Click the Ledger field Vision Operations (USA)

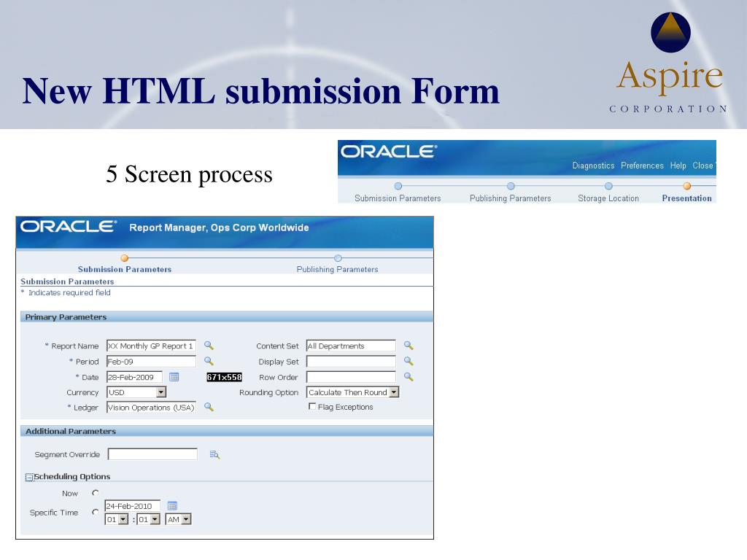click(x=151, y=407)
